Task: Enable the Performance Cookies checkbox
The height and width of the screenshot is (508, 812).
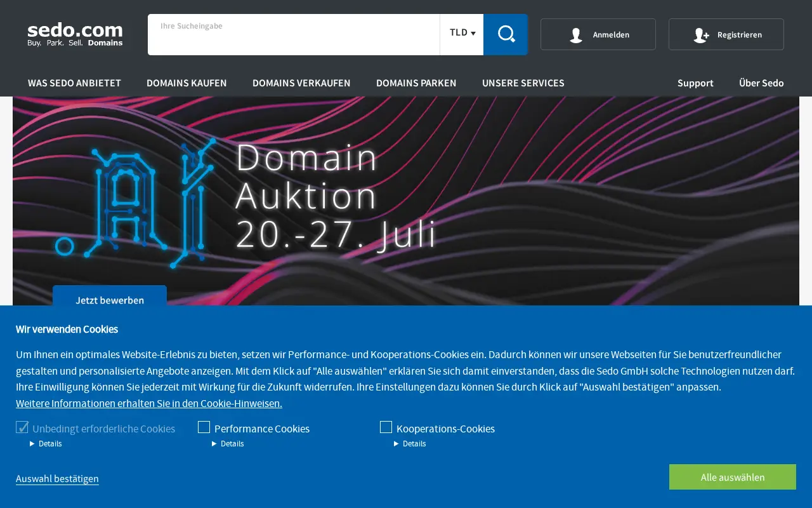Action: pyautogui.click(x=204, y=427)
